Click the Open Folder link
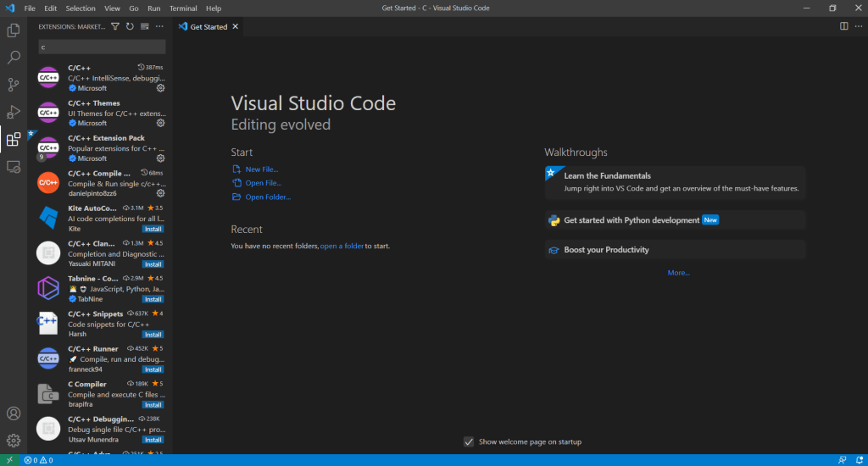 coord(267,197)
